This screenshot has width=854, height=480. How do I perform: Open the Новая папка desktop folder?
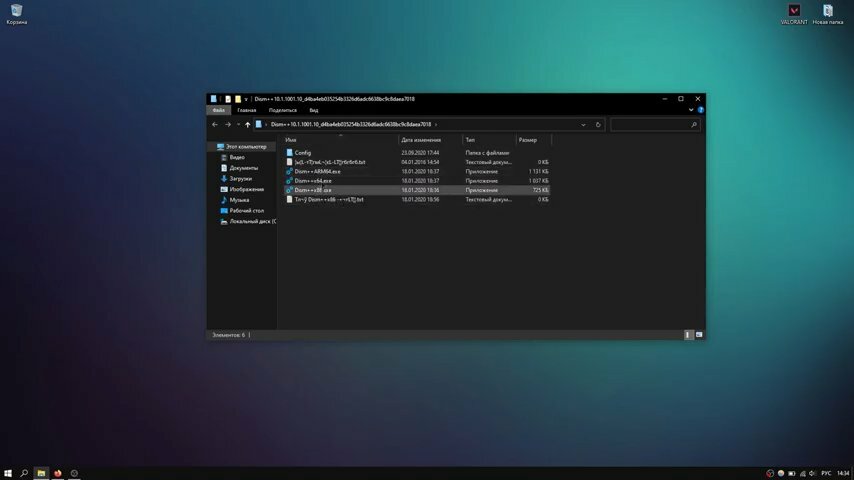(x=827, y=14)
